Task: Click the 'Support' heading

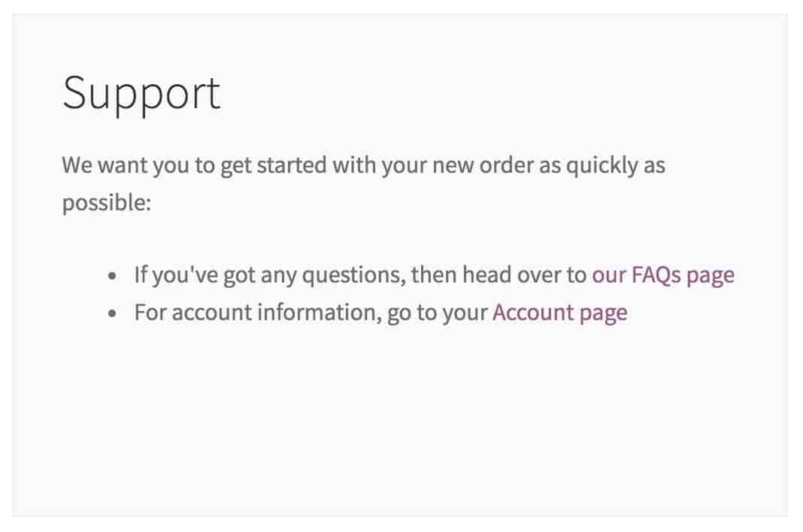Action: [x=141, y=94]
